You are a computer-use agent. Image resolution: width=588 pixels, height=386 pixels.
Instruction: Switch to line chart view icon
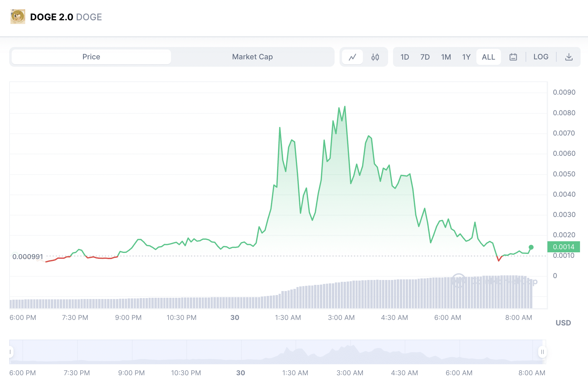[x=352, y=57]
